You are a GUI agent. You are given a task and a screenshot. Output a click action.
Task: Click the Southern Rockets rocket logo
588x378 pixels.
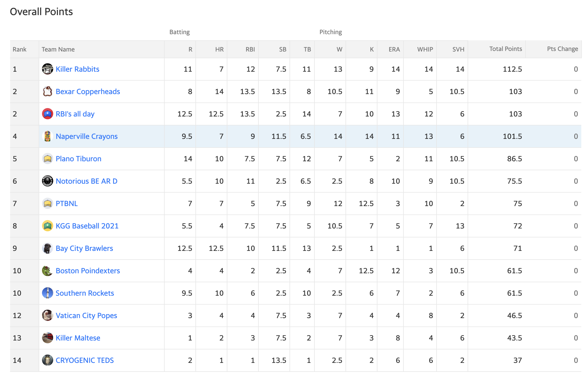coord(47,293)
